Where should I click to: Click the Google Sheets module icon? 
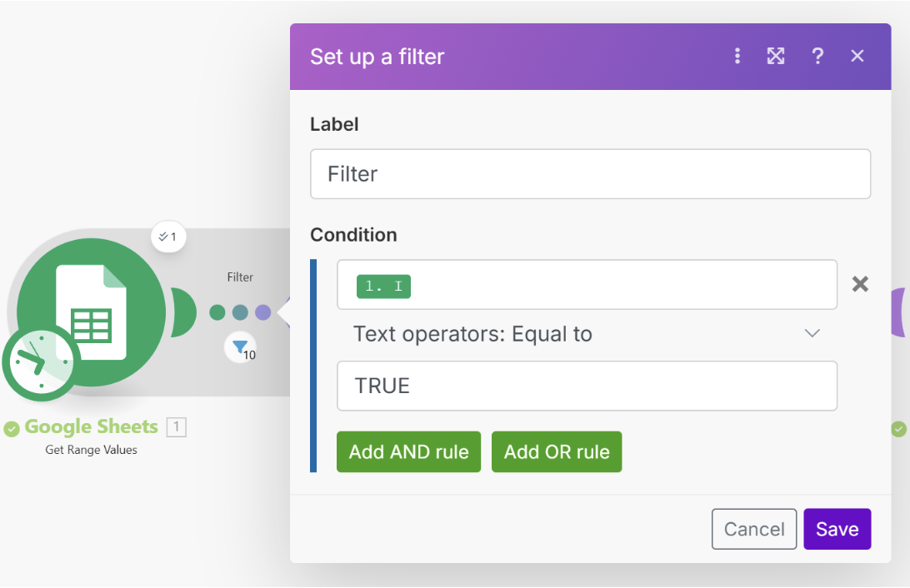(91, 312)
